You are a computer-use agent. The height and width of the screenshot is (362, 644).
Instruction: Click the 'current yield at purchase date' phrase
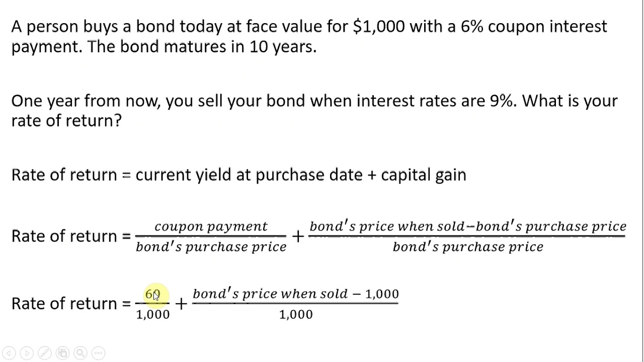[249, 175]
